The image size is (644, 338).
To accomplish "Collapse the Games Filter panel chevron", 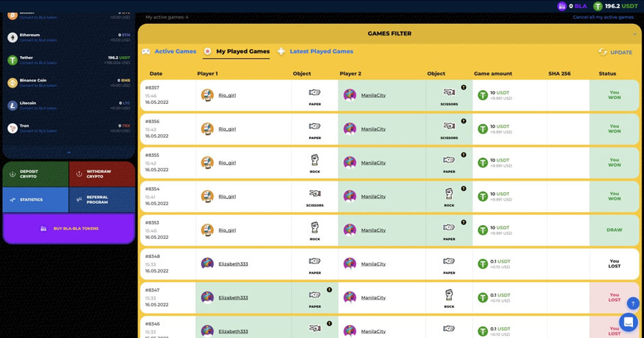I will [x=634, y=34].
